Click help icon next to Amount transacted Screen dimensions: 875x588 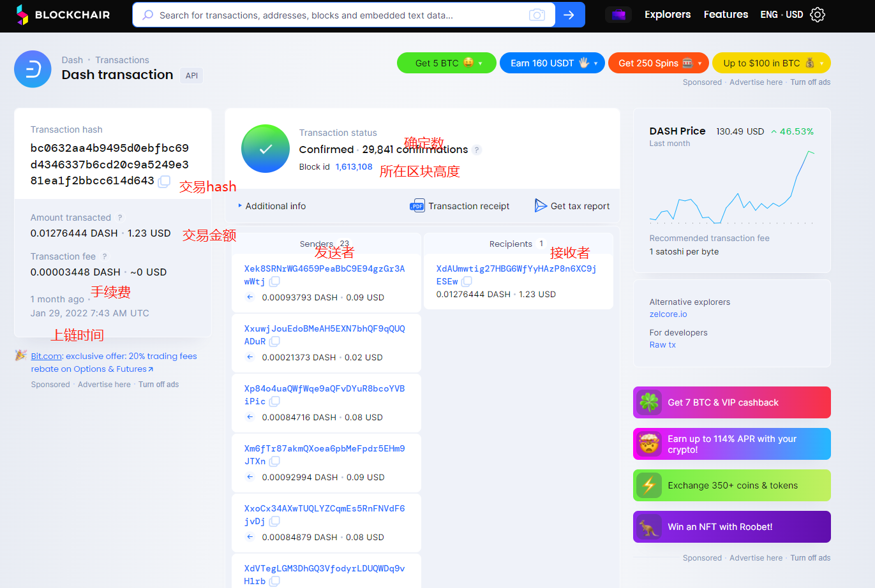click(120, 217)
